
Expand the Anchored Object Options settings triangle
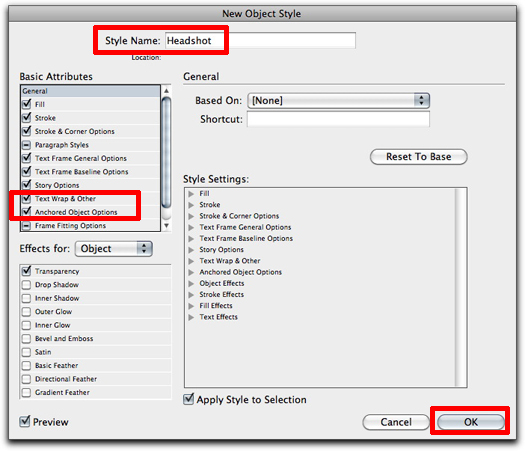[191, 272]
